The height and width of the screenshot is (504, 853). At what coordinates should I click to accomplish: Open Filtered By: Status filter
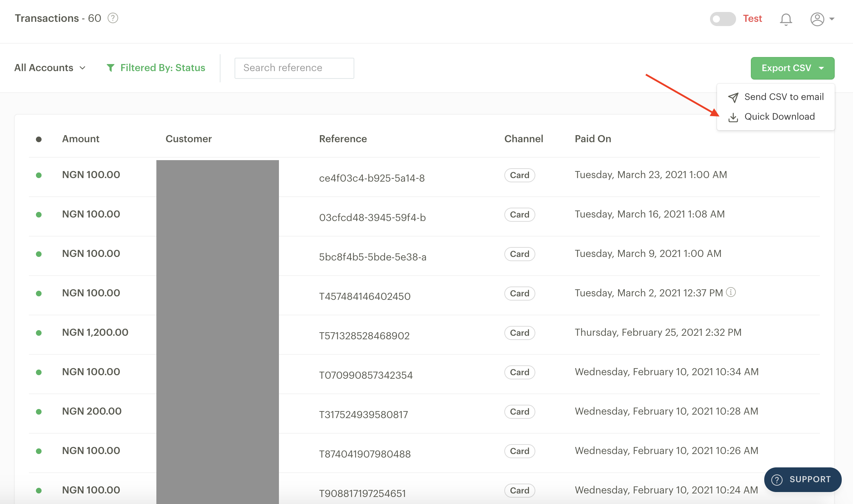[156, 68]
